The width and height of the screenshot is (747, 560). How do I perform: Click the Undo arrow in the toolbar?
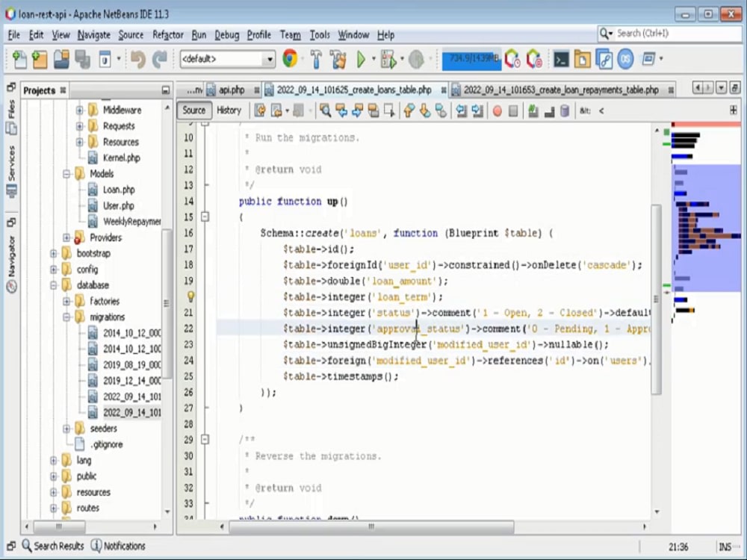138,59
